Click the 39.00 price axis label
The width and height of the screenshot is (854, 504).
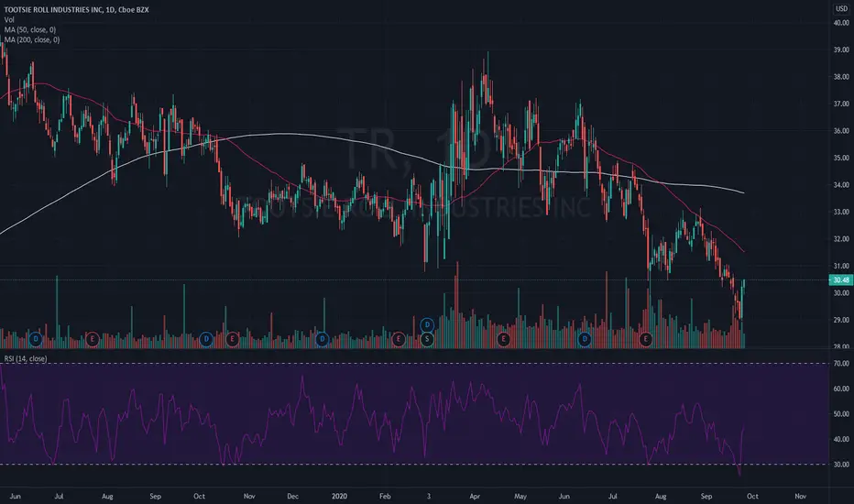[841, 49]
